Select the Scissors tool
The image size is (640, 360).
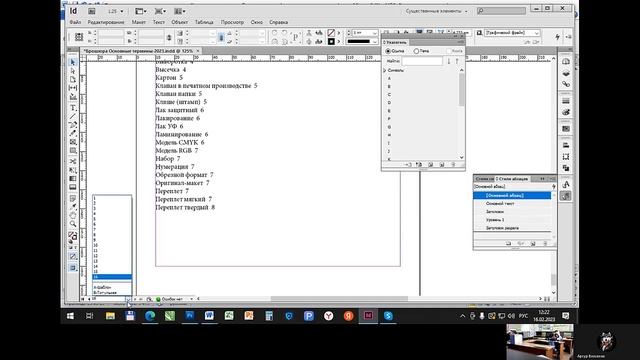coord(73,161)
